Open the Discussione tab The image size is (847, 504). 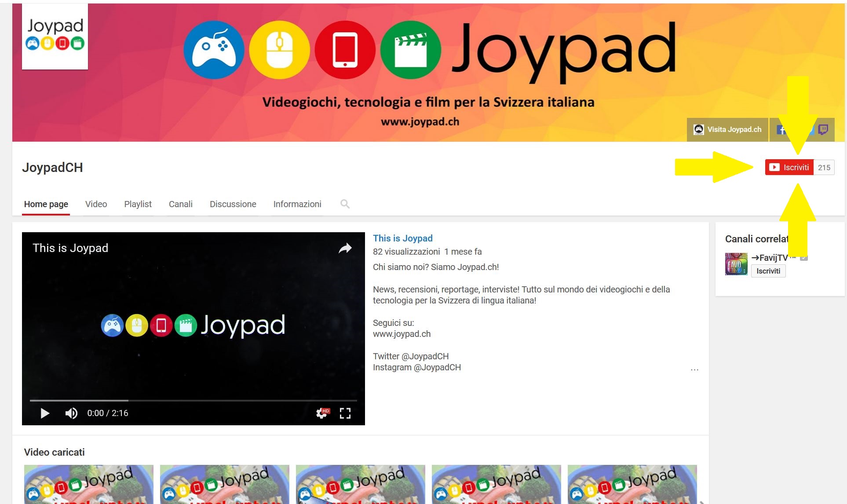point(233,204)
